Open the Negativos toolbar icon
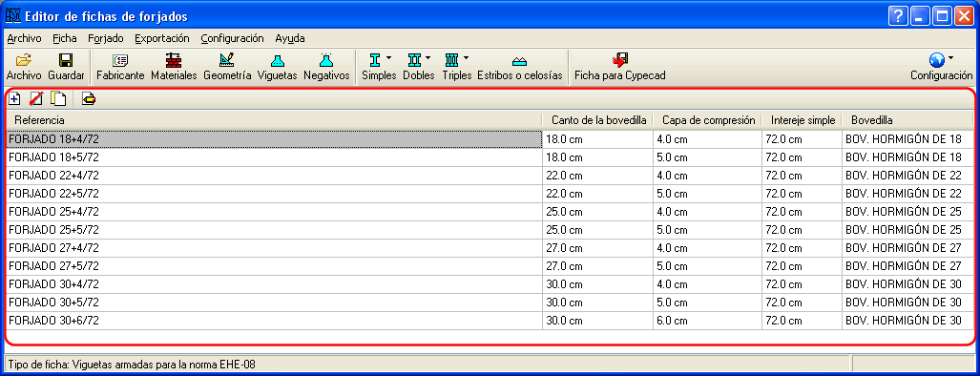 pos(325,60)
